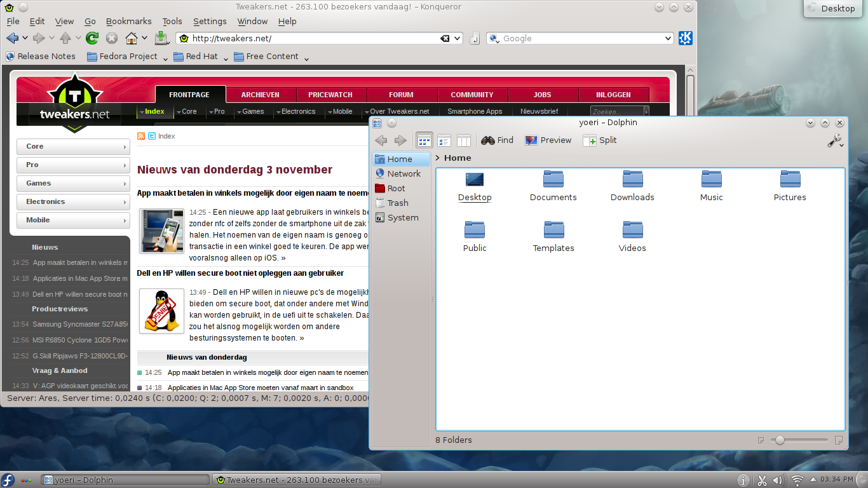Clear the Konqueror location bar
The width and height of the screenshot is (868, 488).
tap(445, 38)
